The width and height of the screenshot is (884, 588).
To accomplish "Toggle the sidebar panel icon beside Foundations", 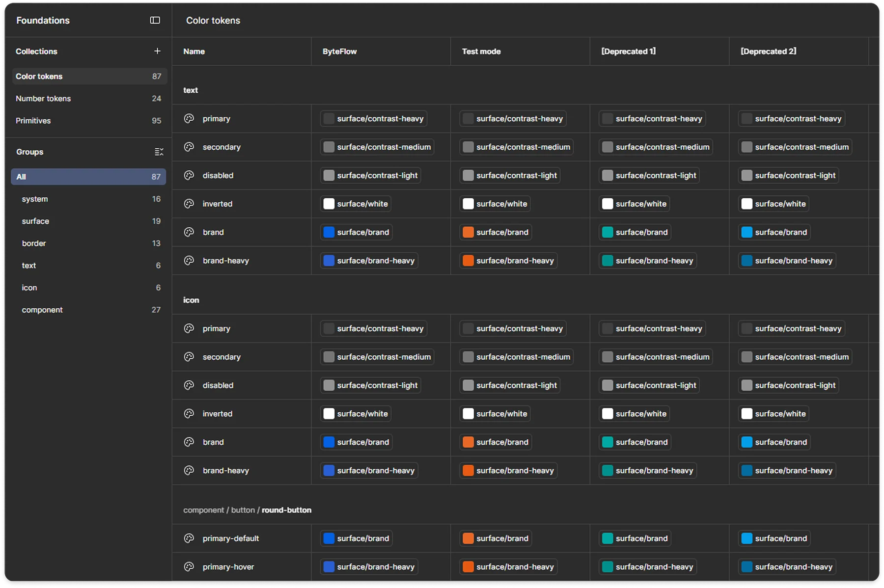I will click(155, 20).
